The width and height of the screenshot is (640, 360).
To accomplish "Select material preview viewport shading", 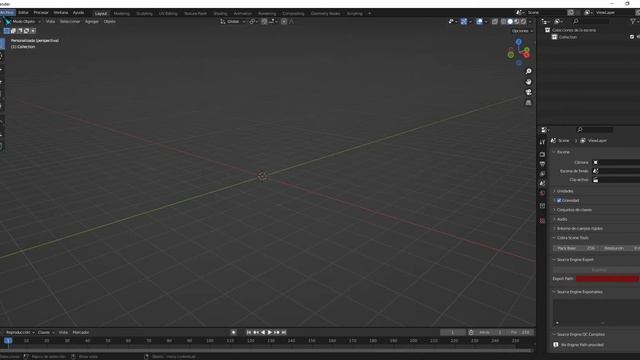I will pyautogui.click(x=517, y=22).
